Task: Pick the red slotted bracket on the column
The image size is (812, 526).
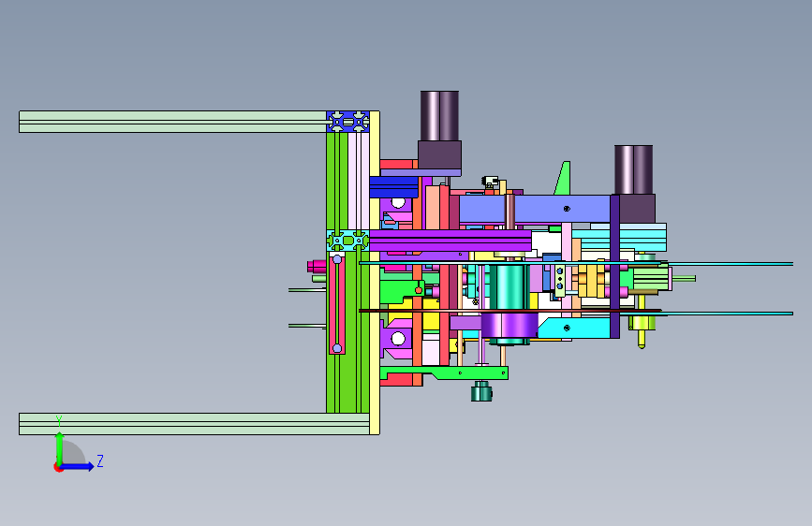Action: click(x=337, y=304)
